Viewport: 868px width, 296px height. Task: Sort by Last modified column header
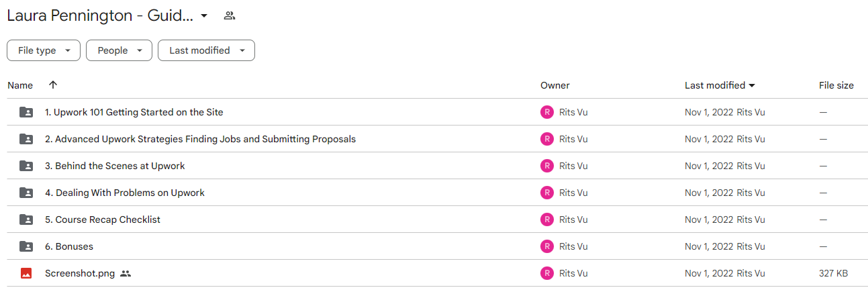pos(720,85)
